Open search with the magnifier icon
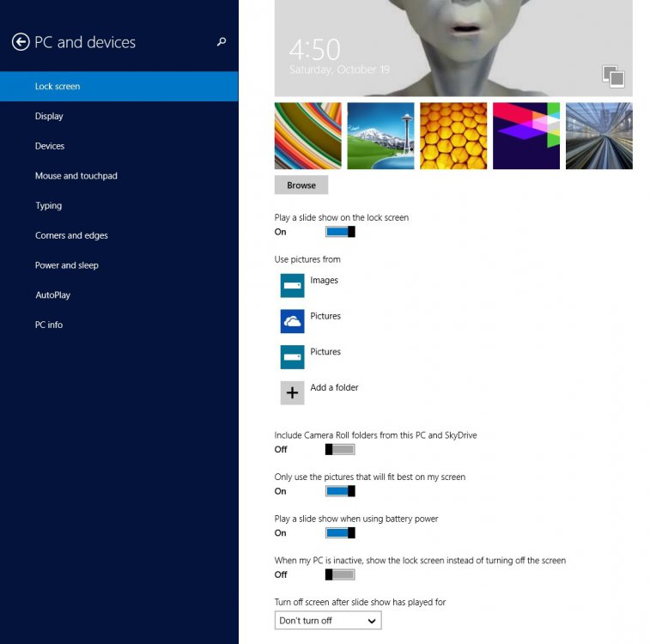The height and width of the screenshot is (644, 650). coord(222,41)
